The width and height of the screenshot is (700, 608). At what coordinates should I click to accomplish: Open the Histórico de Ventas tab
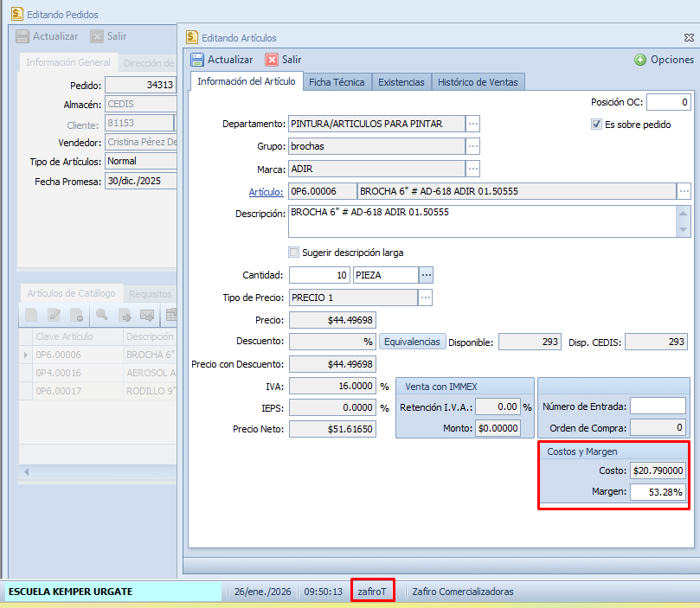point(478,82)
